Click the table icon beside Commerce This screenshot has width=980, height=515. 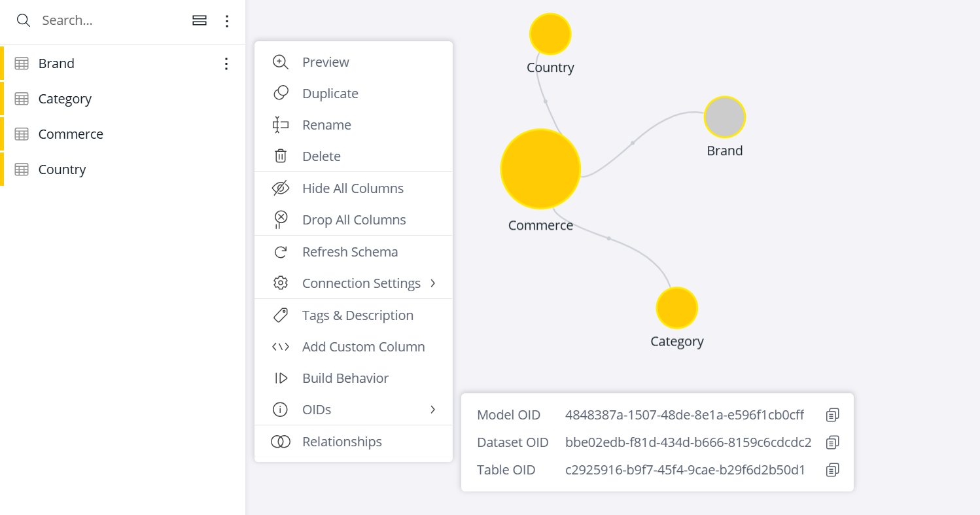click(22, 134)
